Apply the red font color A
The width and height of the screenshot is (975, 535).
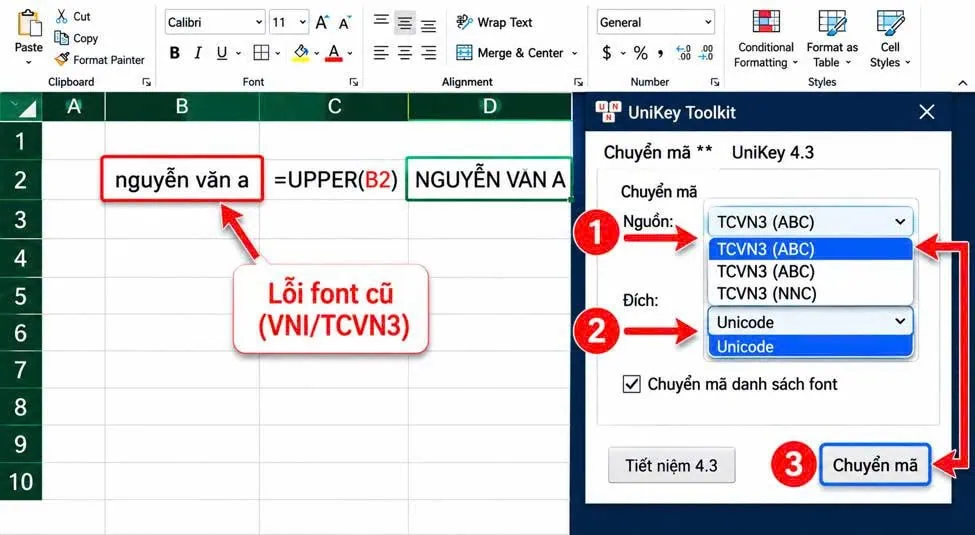pos(334,53)
